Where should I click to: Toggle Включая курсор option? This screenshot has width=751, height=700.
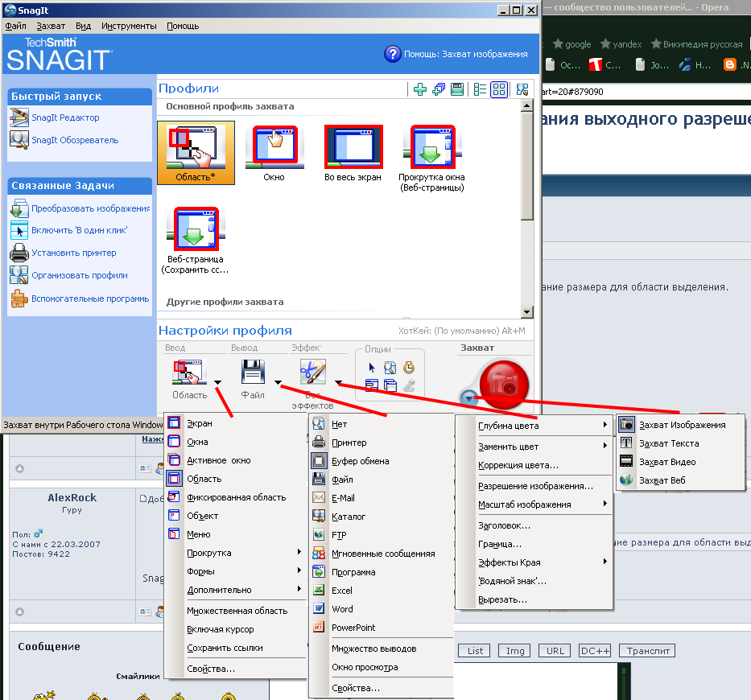pos(235,629)
